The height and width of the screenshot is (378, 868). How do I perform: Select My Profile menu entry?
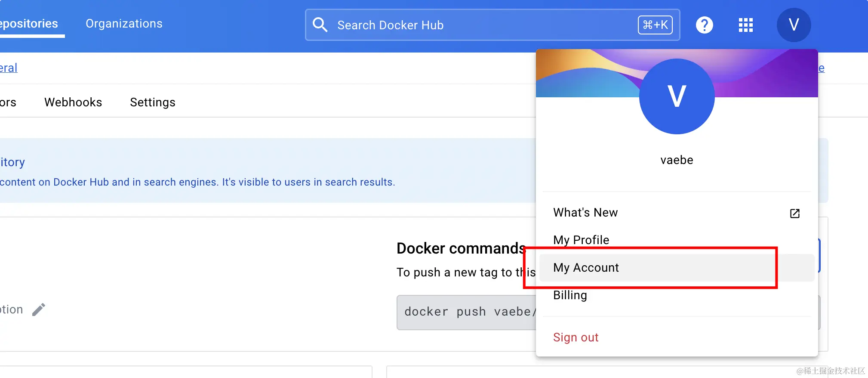[677, 240]
